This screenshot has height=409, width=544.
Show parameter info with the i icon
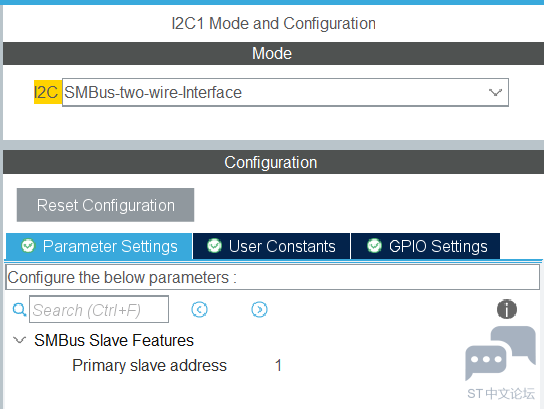click(x=507, y=309)
